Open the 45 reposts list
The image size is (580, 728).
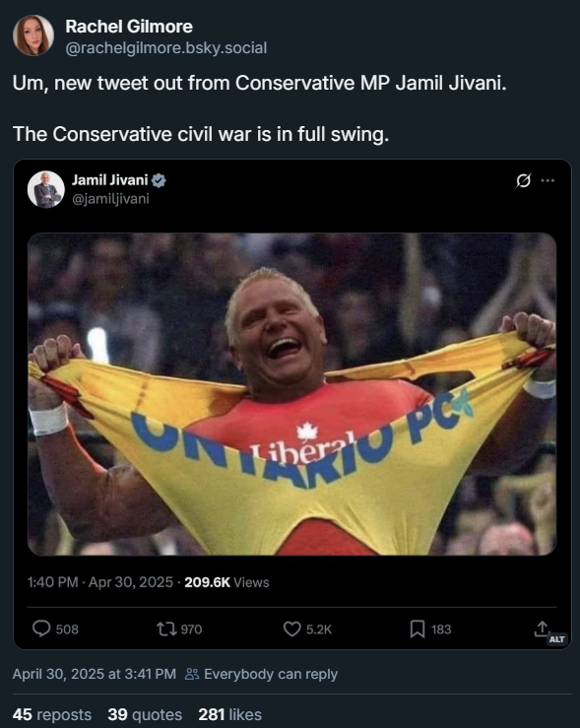(52, 714)
